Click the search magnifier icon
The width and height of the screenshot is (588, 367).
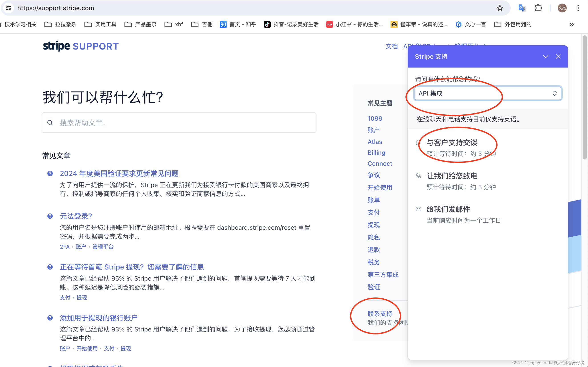[x=50, y=123]
